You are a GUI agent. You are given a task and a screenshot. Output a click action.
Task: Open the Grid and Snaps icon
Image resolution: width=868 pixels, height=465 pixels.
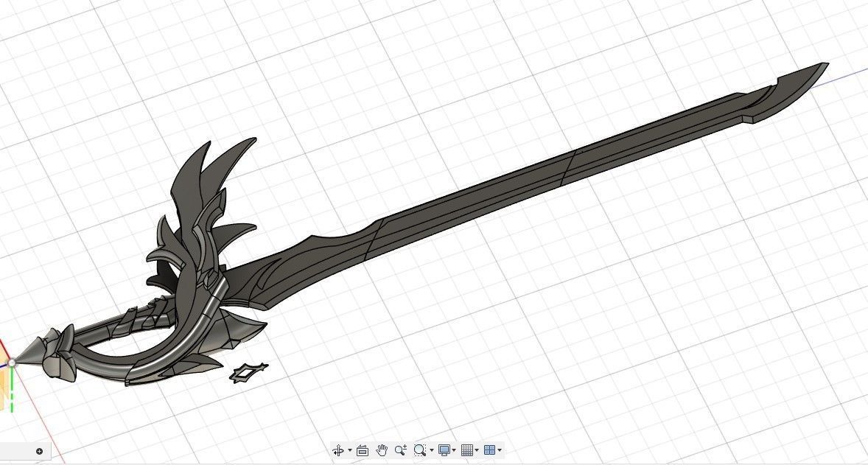[x=467, y=450]
